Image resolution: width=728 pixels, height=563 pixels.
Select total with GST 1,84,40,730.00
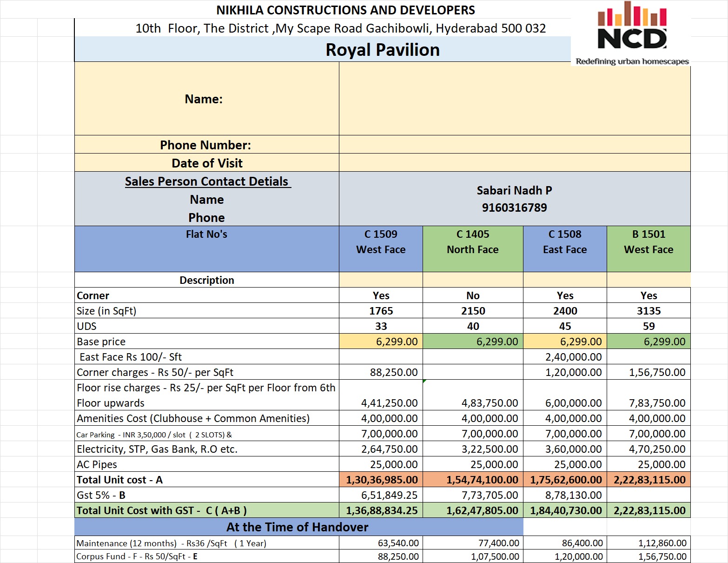pyautogui.click(x=565, y=510)
